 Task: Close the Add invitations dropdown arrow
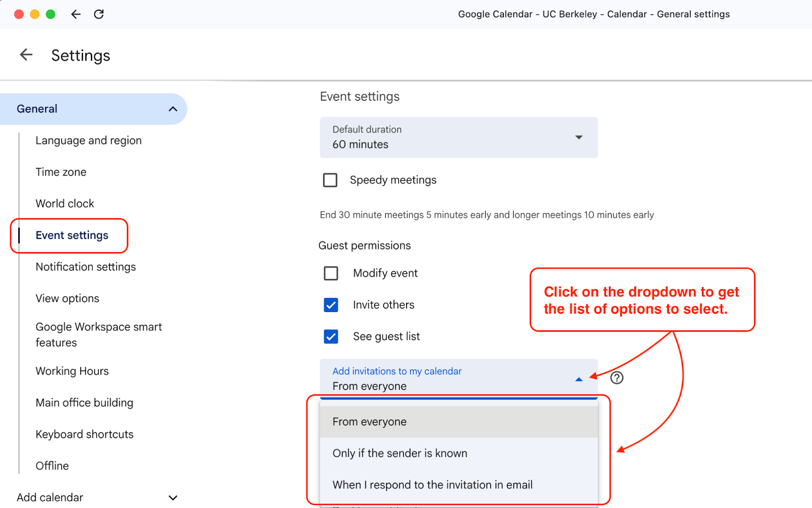pos(579,379)
